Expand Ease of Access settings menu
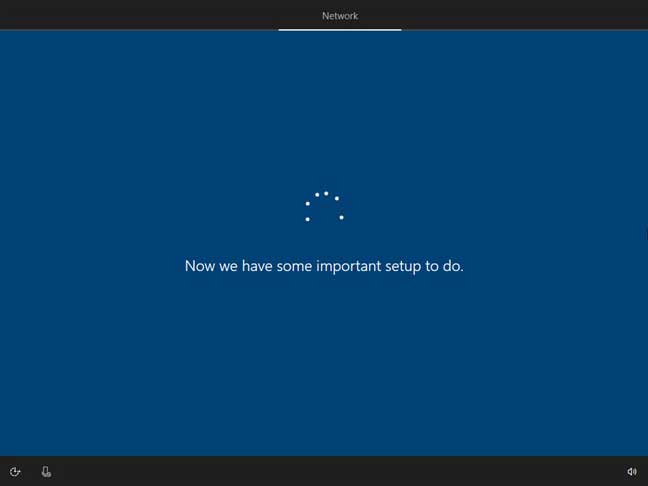The image size is (648, 486). pyautogui.click(x=15, y=472)
